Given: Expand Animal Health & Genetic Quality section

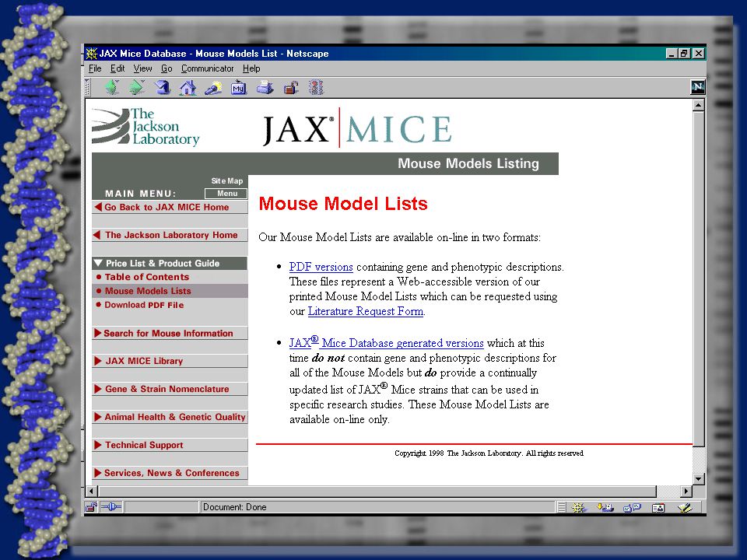Looking at the screenshot, I should click(x=170, y=417).
